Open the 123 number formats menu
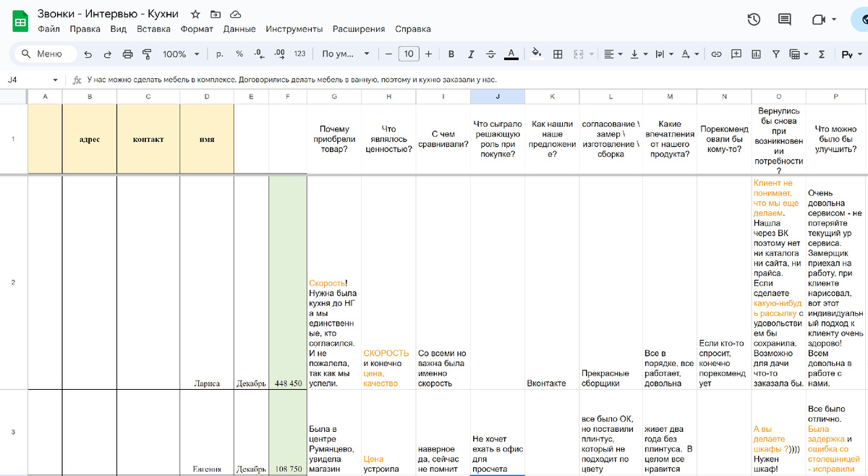The height and width of the screenshot is (476, 868). point(300,54)
